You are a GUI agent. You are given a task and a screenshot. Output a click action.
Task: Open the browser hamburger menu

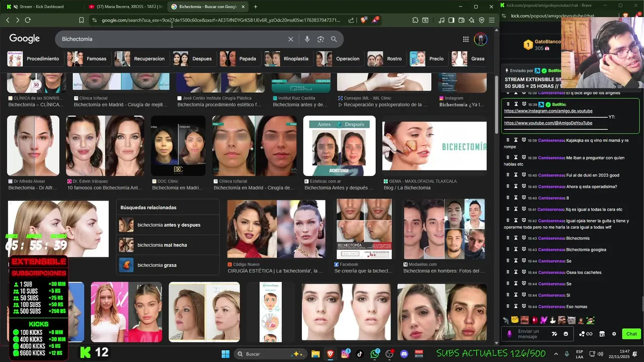(492, 20)
